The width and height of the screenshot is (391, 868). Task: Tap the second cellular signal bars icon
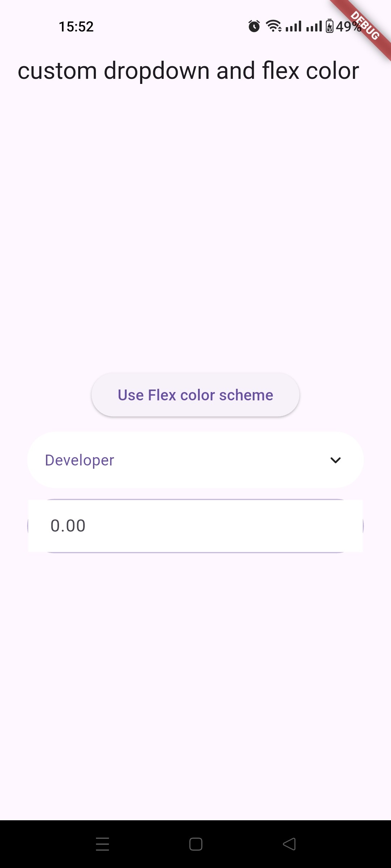click(x=314, y=26)
